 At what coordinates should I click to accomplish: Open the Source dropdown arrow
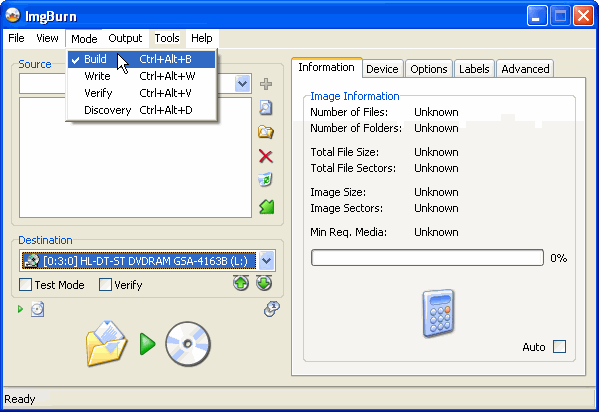243,83
